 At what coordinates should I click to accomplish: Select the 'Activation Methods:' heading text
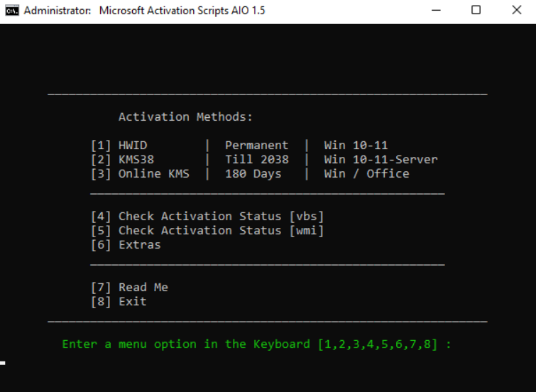pos(185,117)
